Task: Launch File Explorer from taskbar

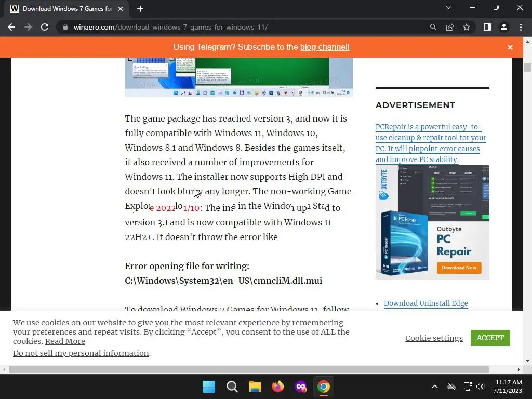Action: (x=255, y=387)
